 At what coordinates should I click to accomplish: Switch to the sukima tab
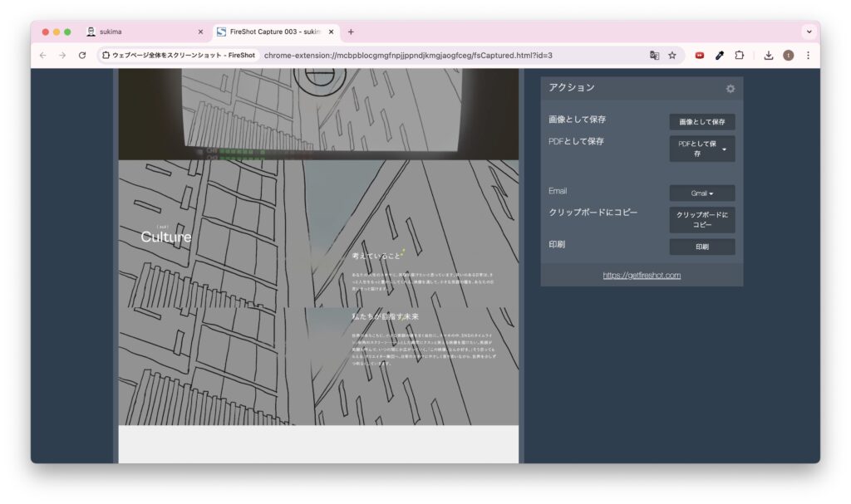click(x=141, y=32)
